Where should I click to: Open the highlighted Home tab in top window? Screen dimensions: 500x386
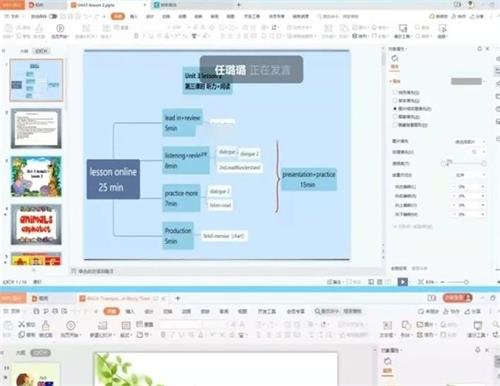(x=118, y=16)
